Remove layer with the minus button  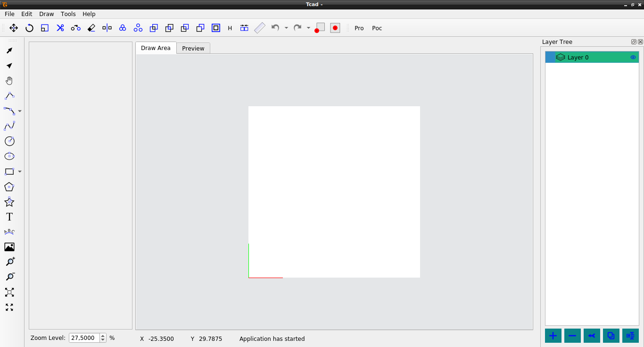click(x=572, y=336)
